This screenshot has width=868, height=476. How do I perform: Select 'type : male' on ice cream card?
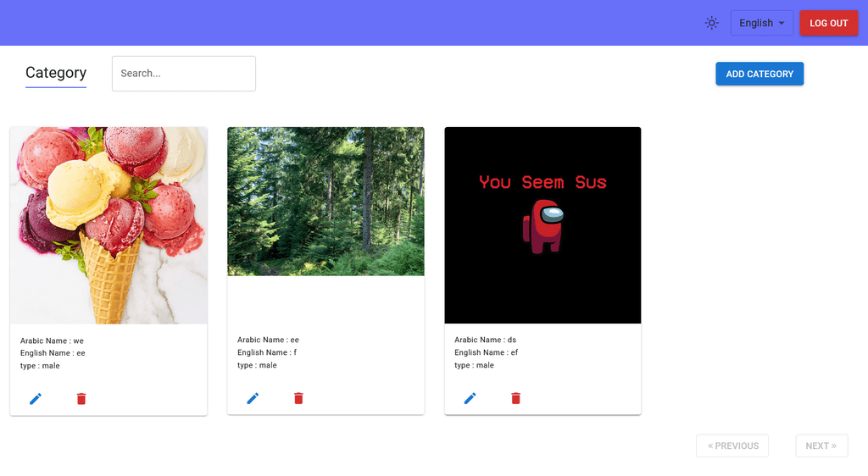click(x=40, y=365)
